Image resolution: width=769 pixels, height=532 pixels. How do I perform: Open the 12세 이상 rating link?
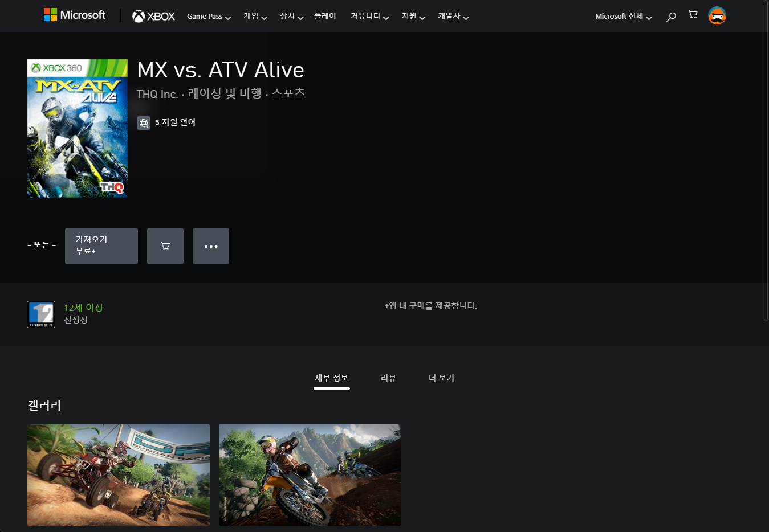pyautogui.click(x=83, y=308)
